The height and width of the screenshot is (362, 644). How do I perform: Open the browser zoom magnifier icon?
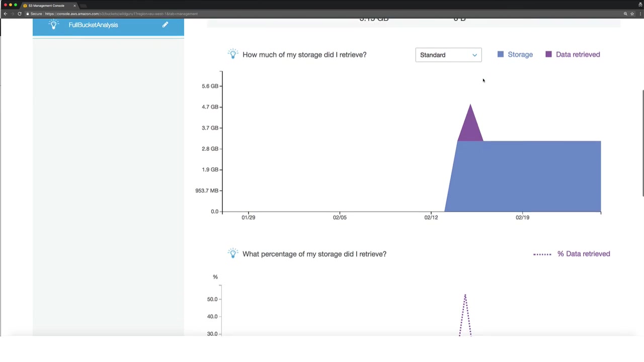[625, 14]
